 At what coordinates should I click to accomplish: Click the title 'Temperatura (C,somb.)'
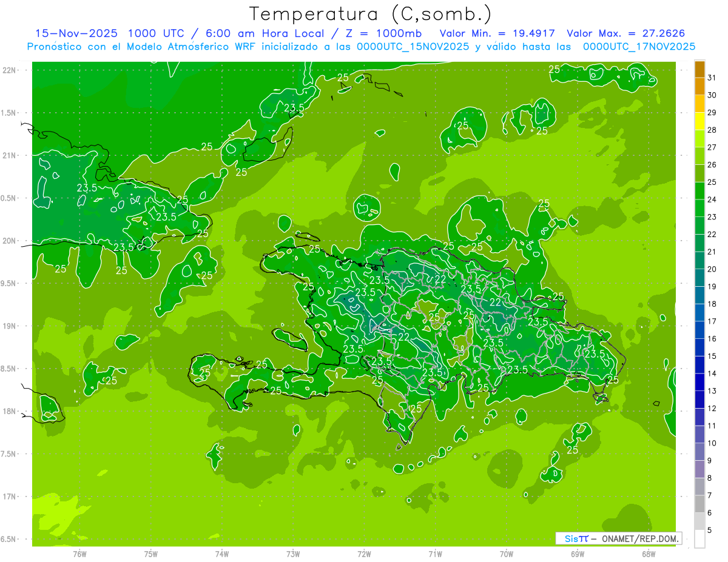tap(371, 15)
